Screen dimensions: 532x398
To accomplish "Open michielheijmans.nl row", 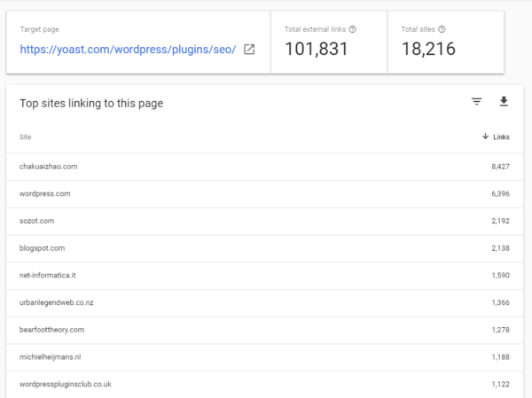I will [264, 357].
